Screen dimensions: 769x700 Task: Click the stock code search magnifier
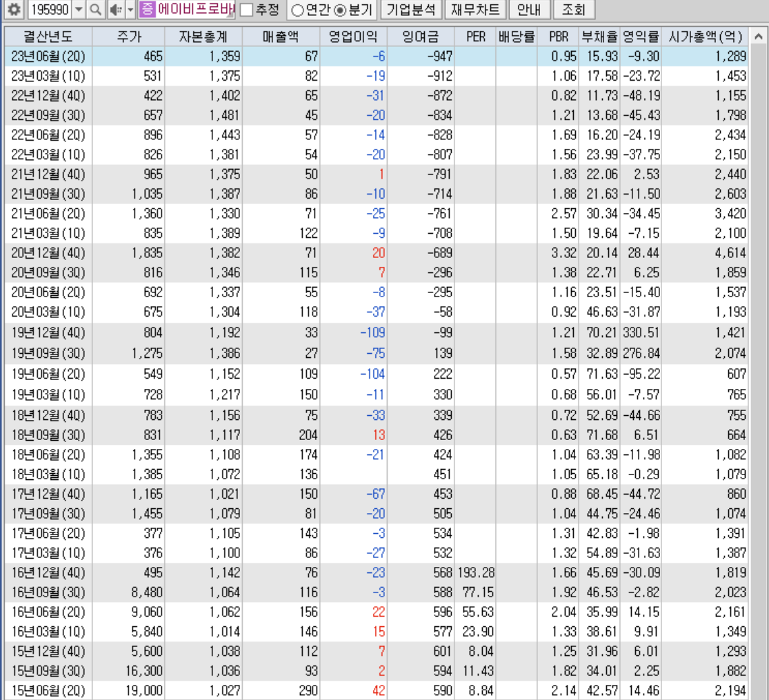point(96,10)
